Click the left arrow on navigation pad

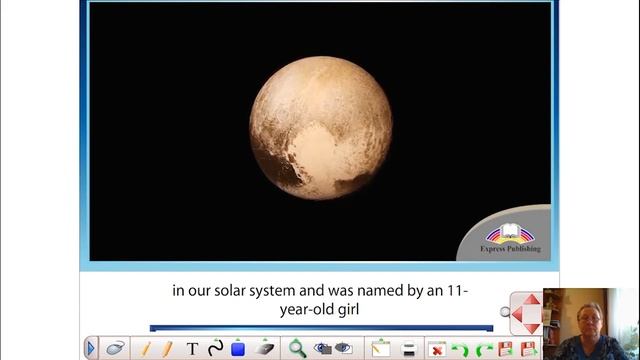(x=518, y=315)
